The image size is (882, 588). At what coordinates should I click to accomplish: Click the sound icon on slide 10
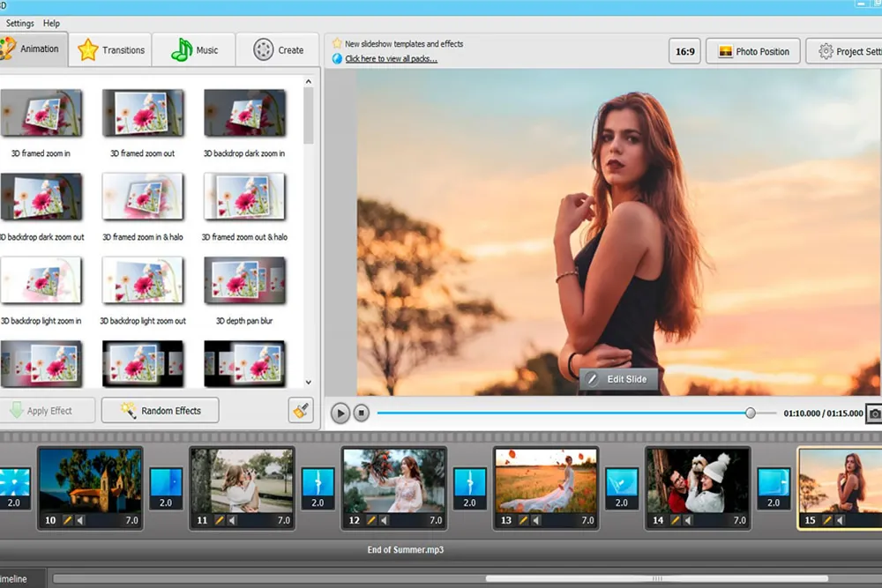coord(81,521)
